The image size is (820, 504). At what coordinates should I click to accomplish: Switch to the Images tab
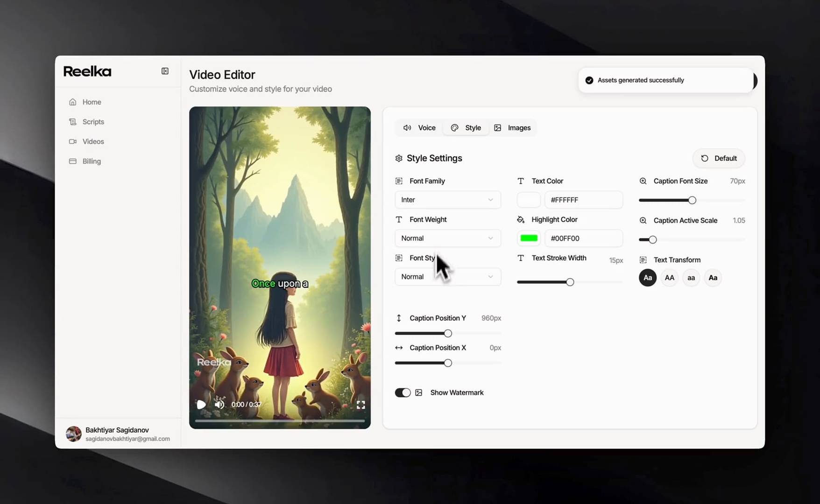(512, 128)
